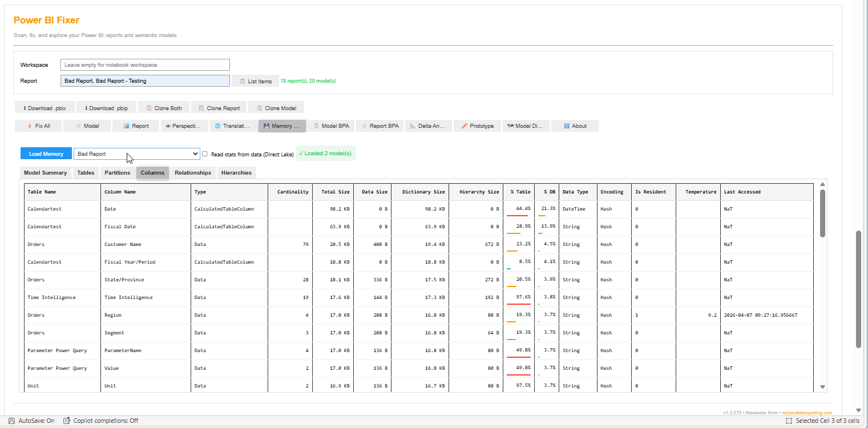The width and height of the screenshot is (868, 428).
Task: Select the Fix All lightning tool
Action: point(38,126)
